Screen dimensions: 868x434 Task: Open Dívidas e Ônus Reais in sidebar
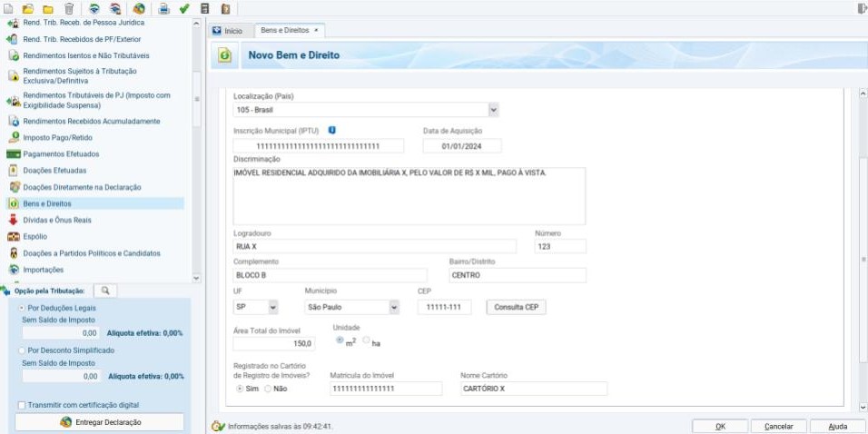pos(56,220)
